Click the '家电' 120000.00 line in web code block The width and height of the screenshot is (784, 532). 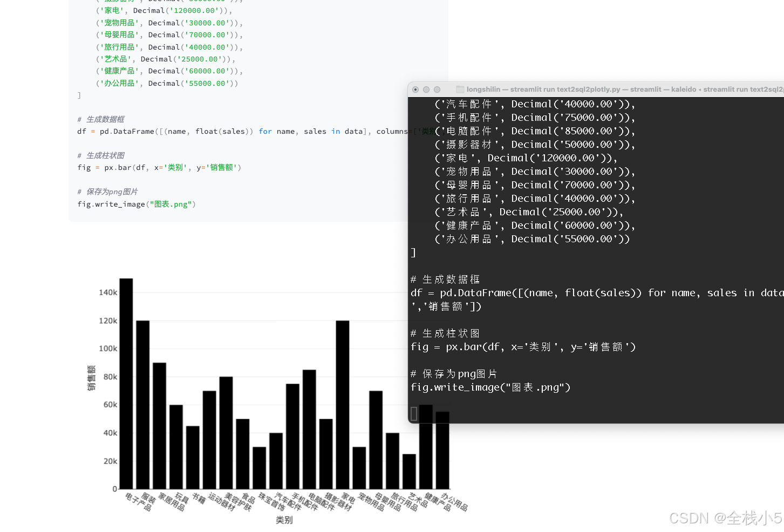[164, 10]
